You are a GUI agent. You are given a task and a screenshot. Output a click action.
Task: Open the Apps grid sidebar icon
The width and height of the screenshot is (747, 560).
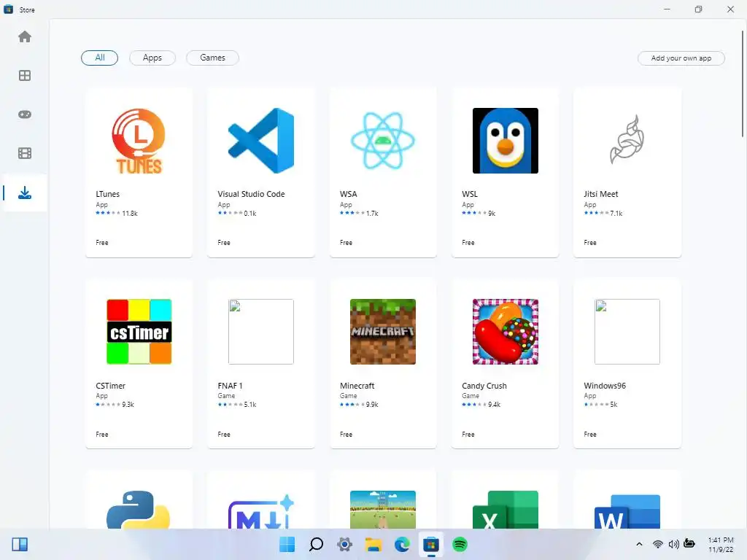click(x=25, y=76)
